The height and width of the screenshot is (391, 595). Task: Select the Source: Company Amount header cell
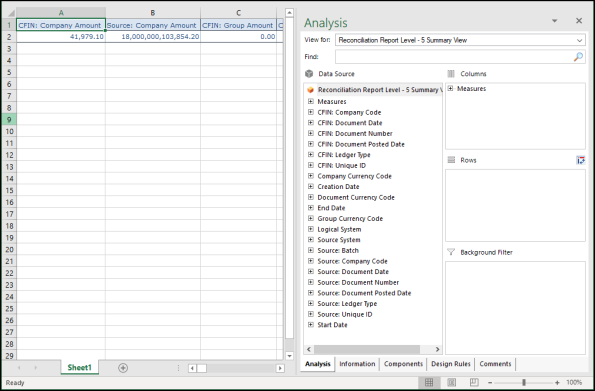pos(153,25)
